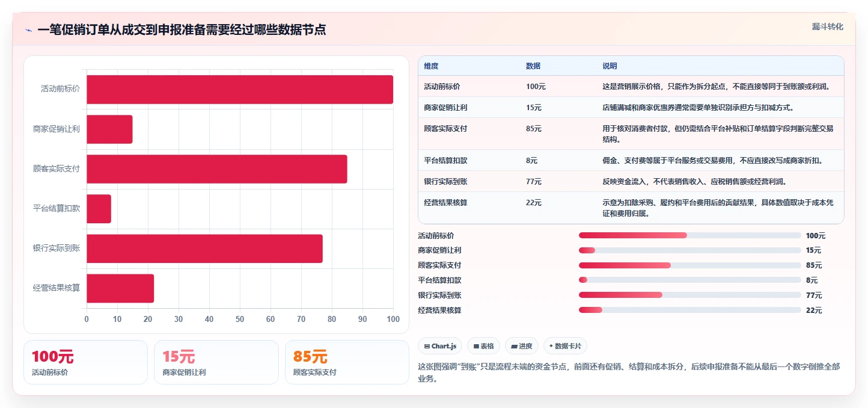Click the 22元 value beside the progress bars
The image size is (868, 408).
[x=814, y=310]
